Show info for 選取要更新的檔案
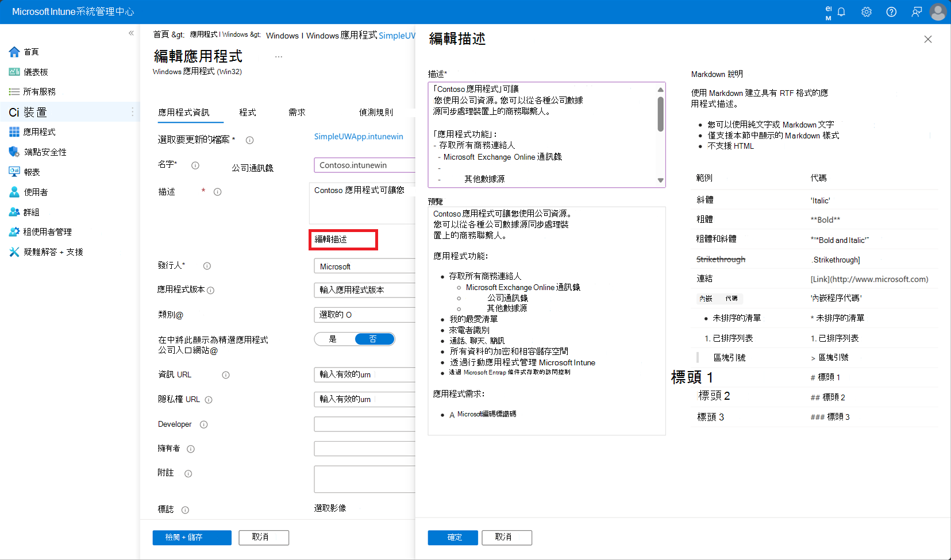 (250, 140)
